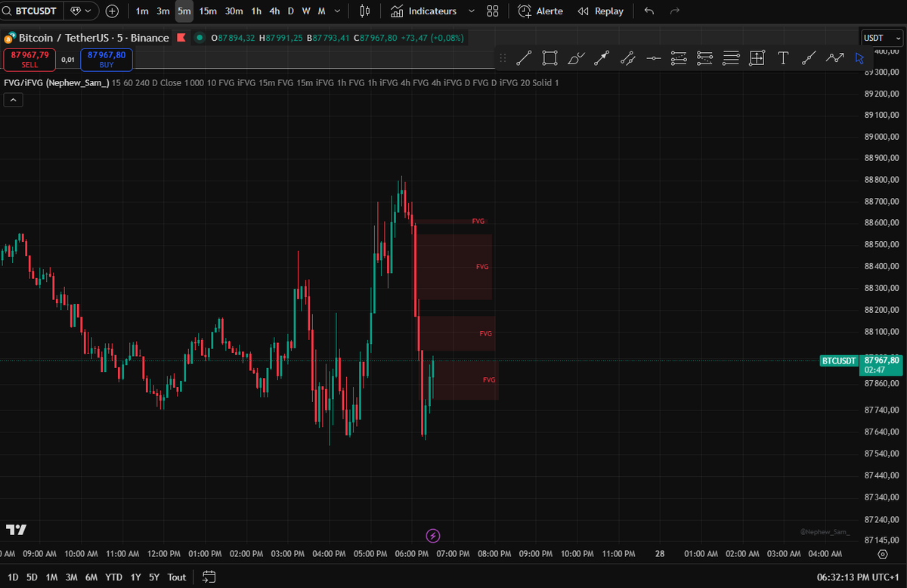Select the blue arrow cursor tool
This screenshot has height=588, width=907.
(x=859, y=57)
